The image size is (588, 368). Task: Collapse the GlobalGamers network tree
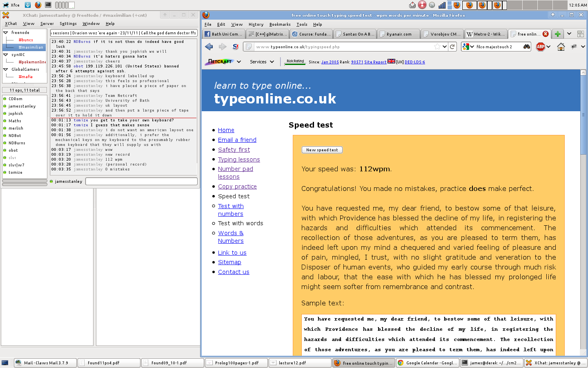[x=6, y=69]
